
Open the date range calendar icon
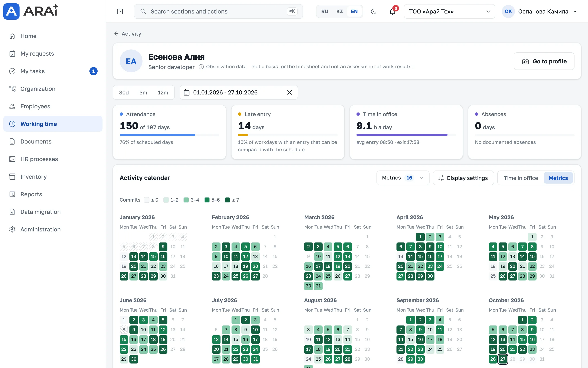(187, 92)
